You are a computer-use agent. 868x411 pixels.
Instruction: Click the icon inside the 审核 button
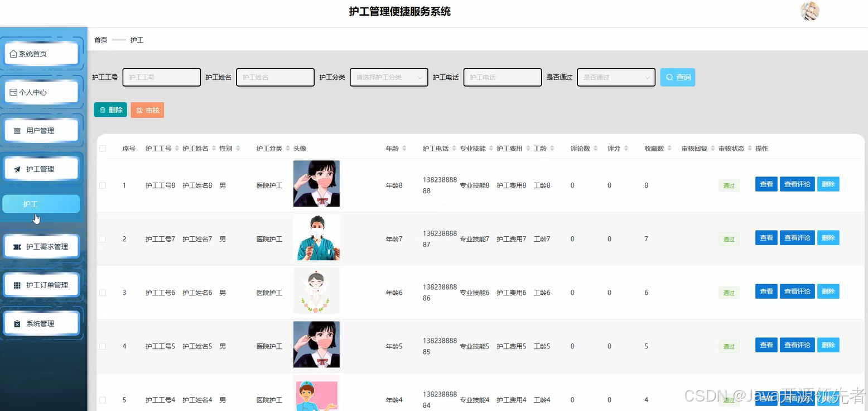(139, 111)
